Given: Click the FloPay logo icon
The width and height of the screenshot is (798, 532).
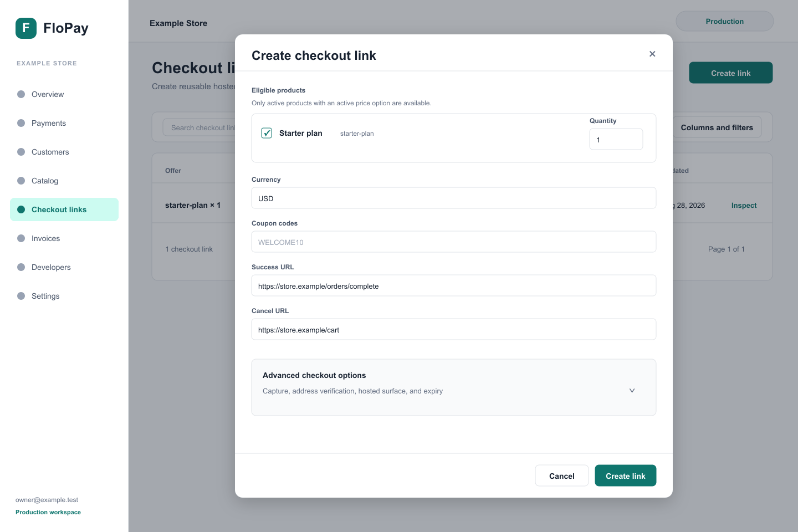Looking at the screenshot, I should (26, 28).
